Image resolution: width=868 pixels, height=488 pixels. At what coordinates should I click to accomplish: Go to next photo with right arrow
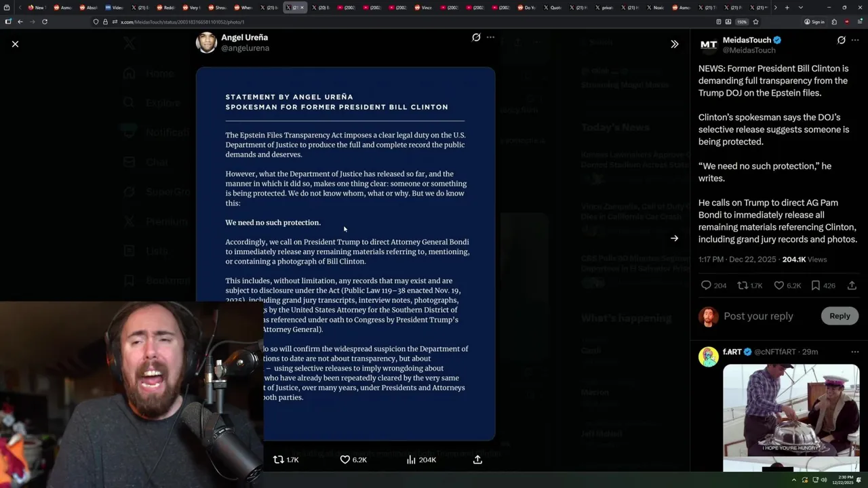click(x=674, y=239)
